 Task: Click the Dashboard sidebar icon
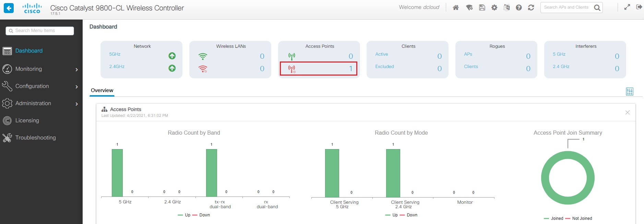[7, 51]
